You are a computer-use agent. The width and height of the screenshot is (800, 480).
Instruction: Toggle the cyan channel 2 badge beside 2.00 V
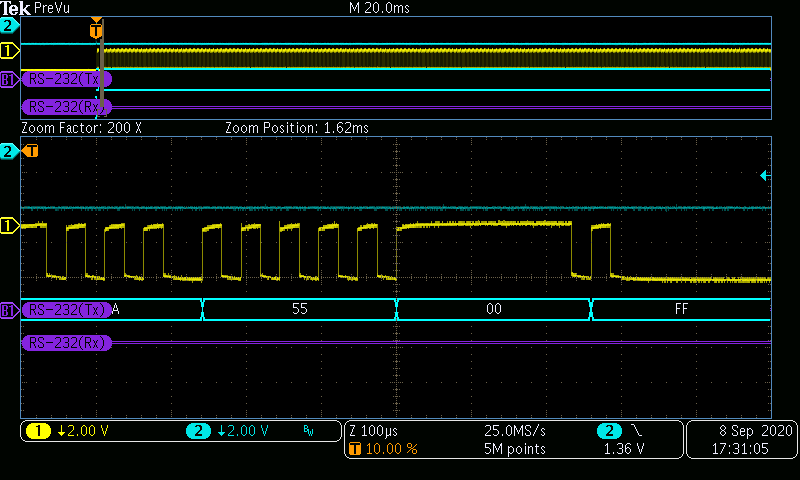198,431
